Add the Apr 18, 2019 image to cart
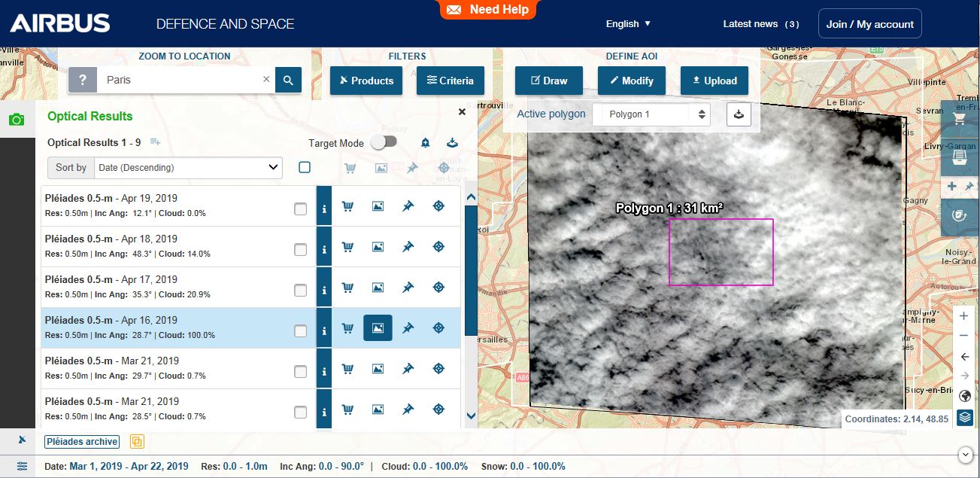Image resolution: width=980 pixels, height=478 pixels. click(x=347, y=247)
